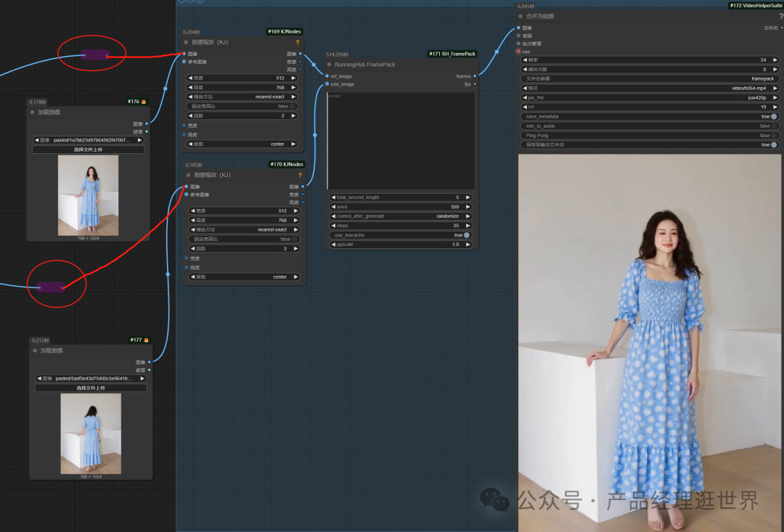Click the #172 VideoHelperSuite badge
Viewport: 784px width, 532px height.
755,6
